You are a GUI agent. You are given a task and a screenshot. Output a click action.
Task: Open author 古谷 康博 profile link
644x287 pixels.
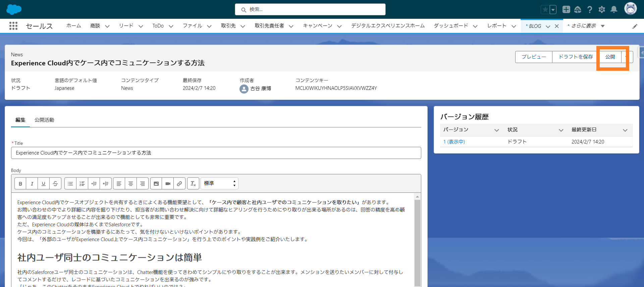point(261,89)
